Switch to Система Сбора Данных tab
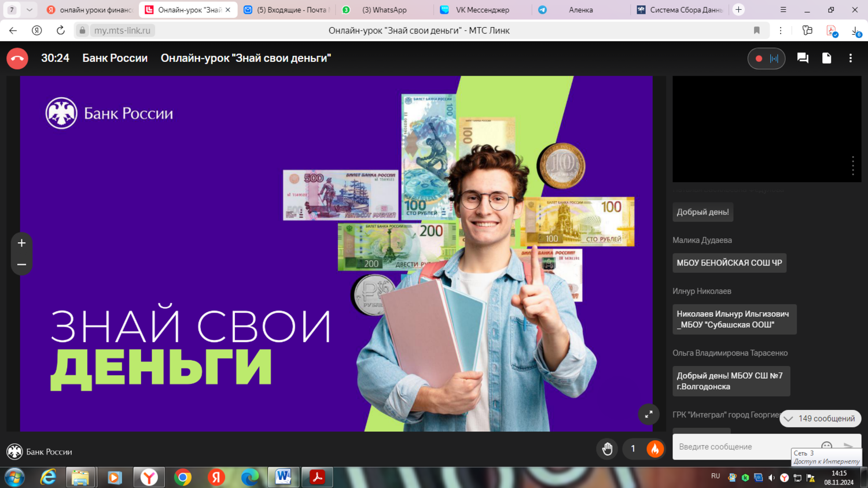Image resolution: width=868 pixels, height=488 pixels. (679, 10)
